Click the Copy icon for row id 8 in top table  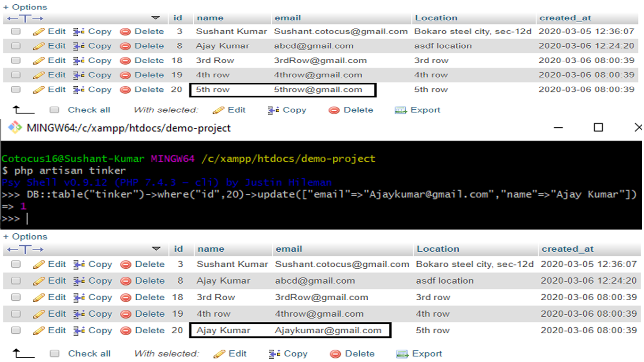pos(79,46)
